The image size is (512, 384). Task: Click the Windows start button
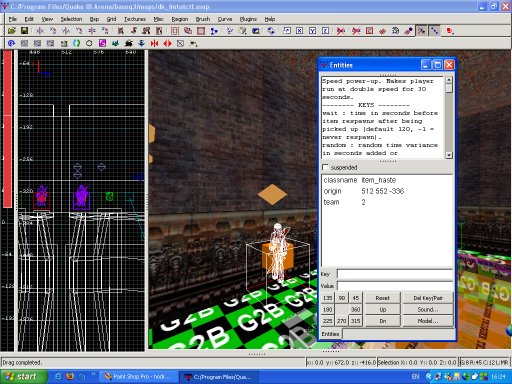pos(23,377)
